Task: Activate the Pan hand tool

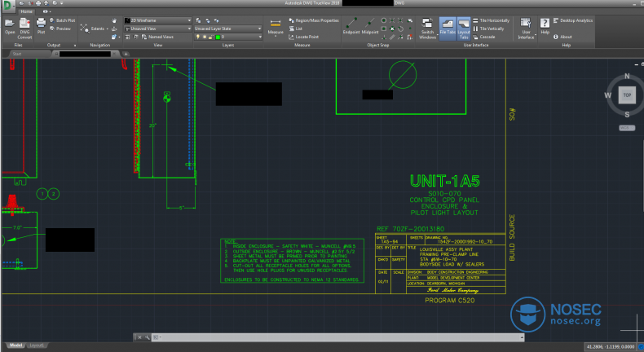Action: 114,20
